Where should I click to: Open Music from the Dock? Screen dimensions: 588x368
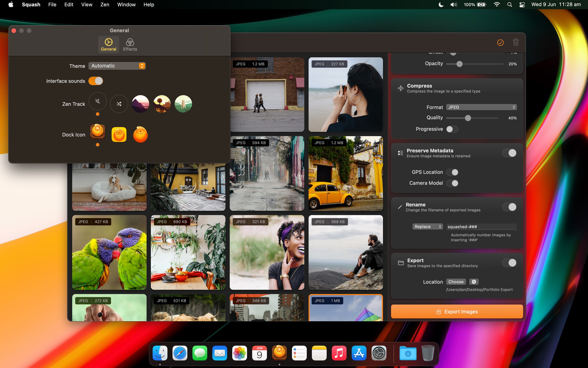(339, 353)
